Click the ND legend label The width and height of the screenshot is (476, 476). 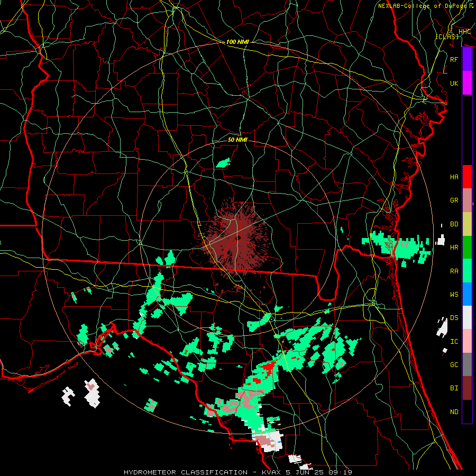pos(454,412)
